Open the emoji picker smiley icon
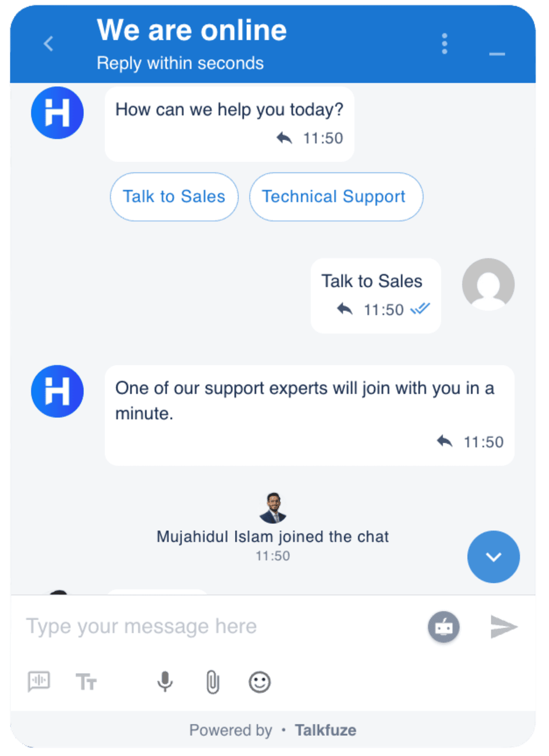This screenshot has width=549, height=756. pyautogui.click(x=259, y=682)
